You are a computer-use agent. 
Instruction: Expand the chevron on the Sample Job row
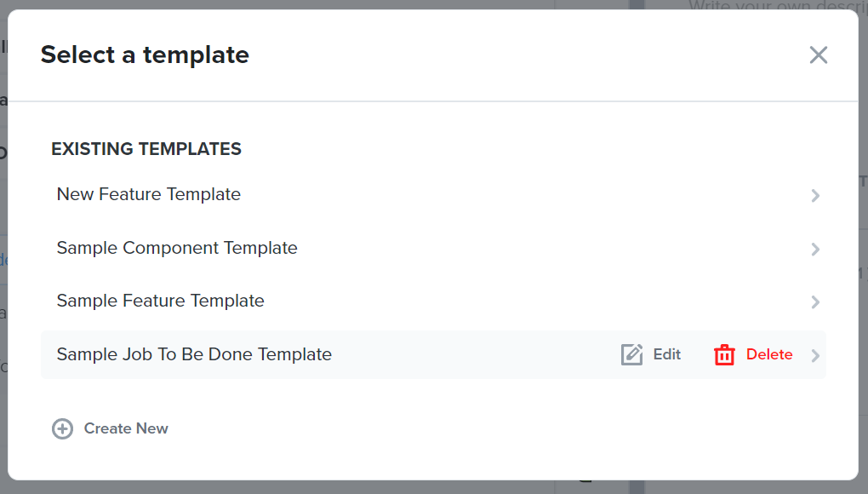(x=815, y=354)
